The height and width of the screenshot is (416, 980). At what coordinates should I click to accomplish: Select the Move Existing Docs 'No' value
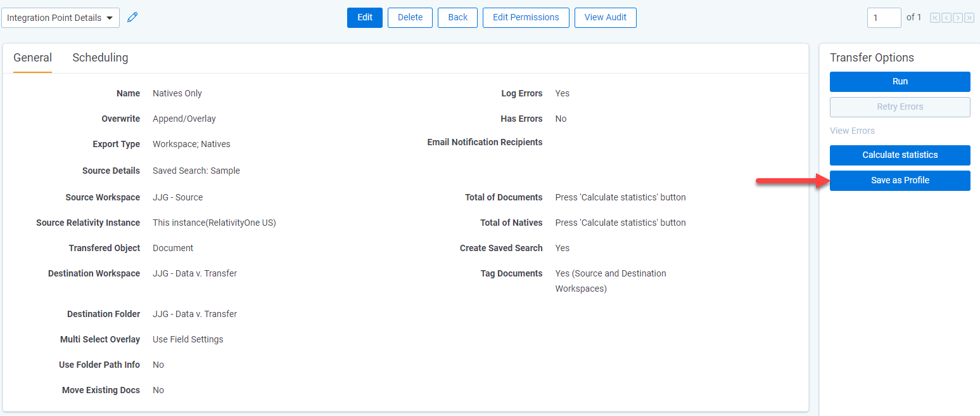158,390
